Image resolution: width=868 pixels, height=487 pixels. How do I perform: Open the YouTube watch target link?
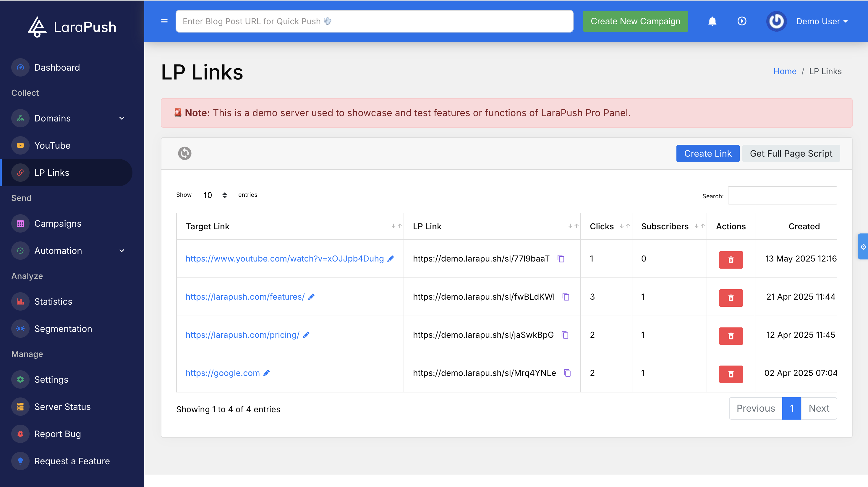click(x=285, y=259)
